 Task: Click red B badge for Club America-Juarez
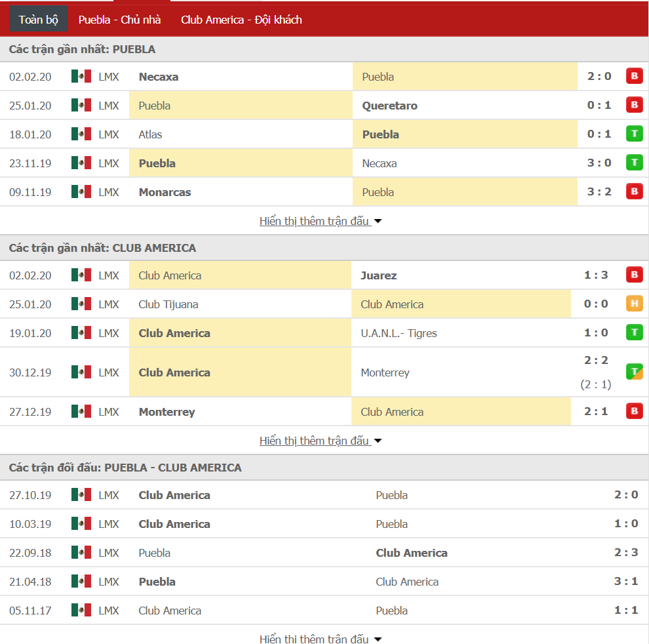click(x=634, y=275)
